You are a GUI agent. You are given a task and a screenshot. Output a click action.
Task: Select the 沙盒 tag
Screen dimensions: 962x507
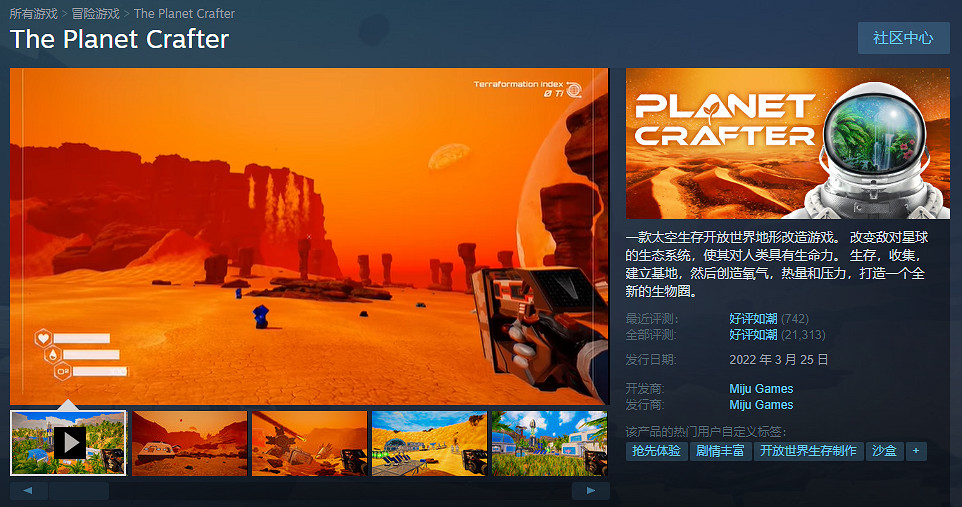pyautogui.click(x=884, y=451)
